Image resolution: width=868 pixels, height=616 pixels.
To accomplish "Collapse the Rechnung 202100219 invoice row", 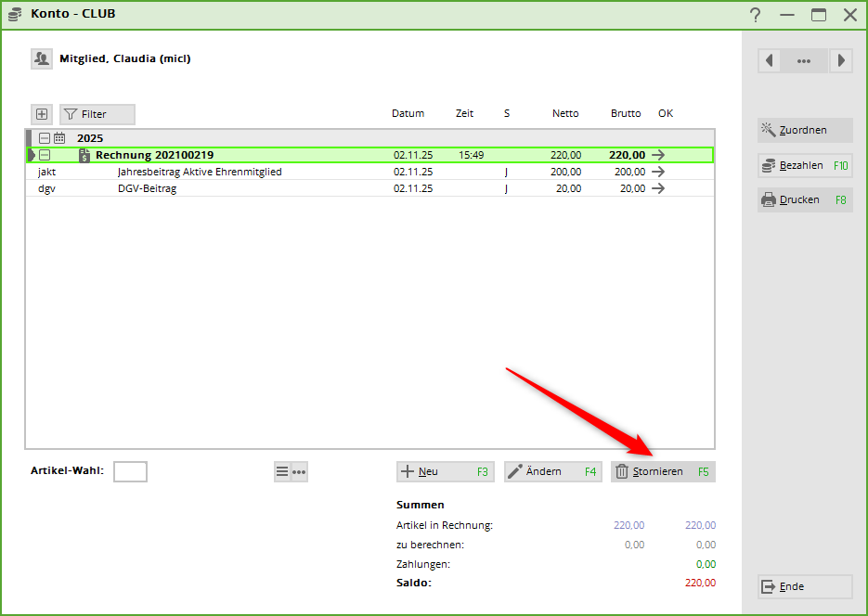I will click(45, 155).
